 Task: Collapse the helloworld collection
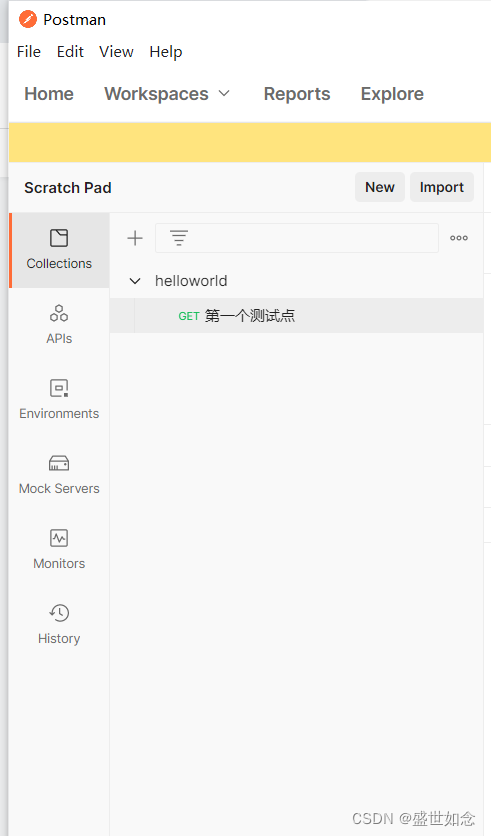135,281
